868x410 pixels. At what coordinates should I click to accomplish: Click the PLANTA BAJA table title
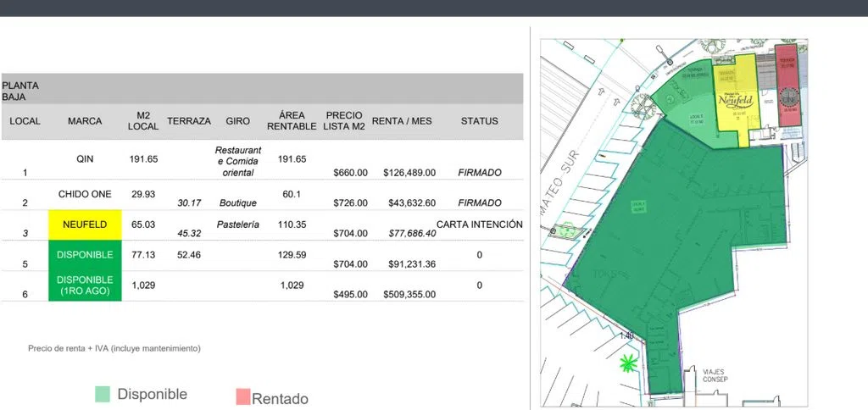20,91
